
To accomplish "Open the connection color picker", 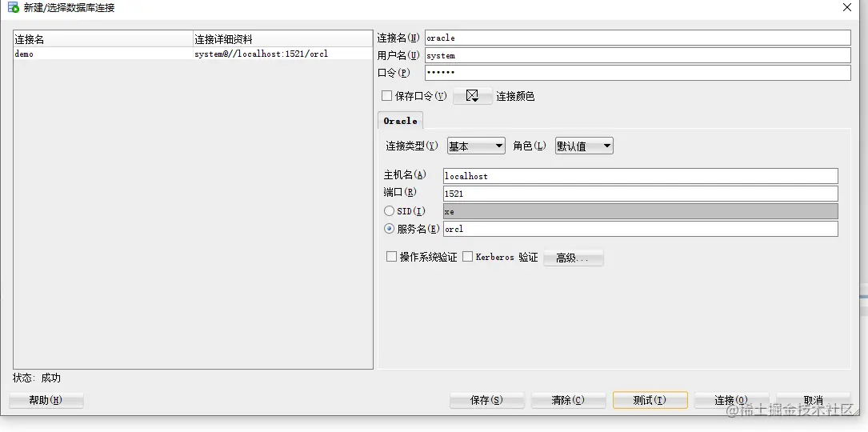I will coord(472,96).
